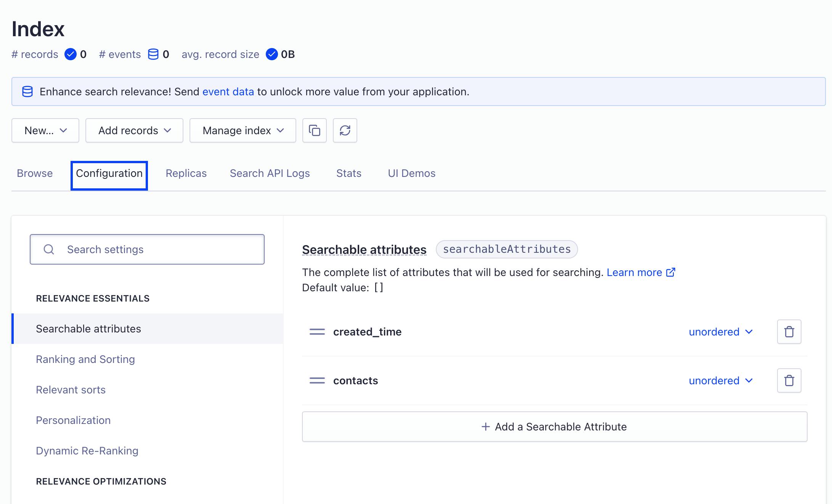Click Add a Searchable Attribute

[x=554, y=427]
